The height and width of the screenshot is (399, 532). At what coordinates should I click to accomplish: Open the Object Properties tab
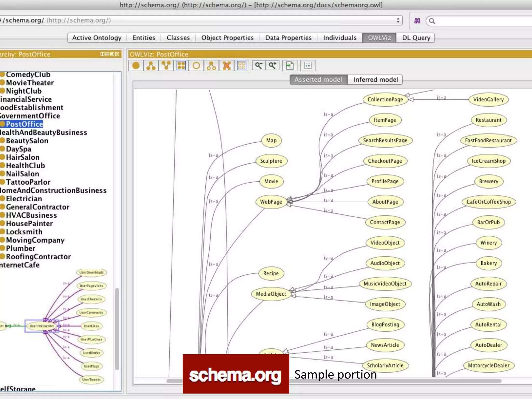227,38
